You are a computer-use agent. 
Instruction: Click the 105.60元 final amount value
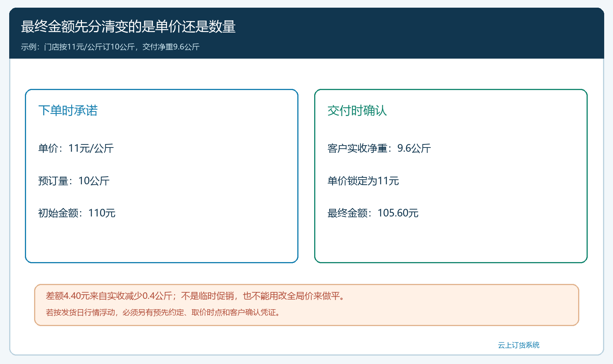(x=398, y=213)
